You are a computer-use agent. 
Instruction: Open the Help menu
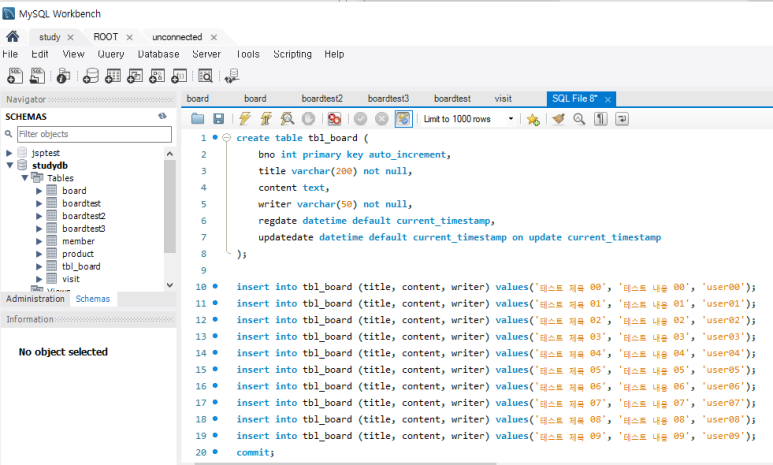pos(334,54)
